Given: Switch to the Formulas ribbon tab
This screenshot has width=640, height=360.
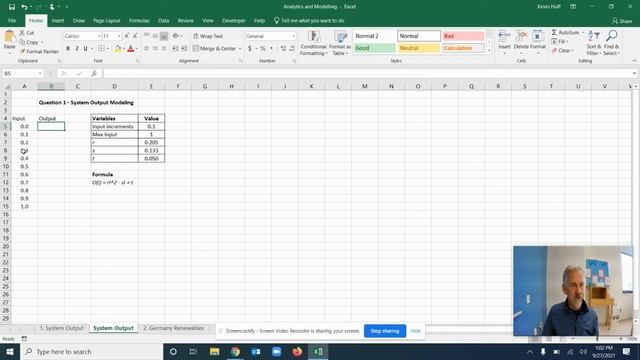Looking at the screenshot, I should coord(139,20).
